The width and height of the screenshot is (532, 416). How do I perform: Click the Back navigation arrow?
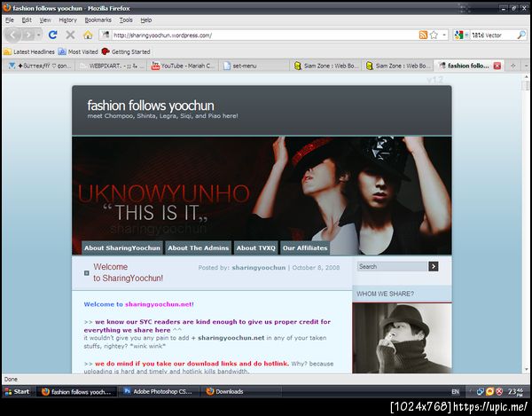pos(13,35)
